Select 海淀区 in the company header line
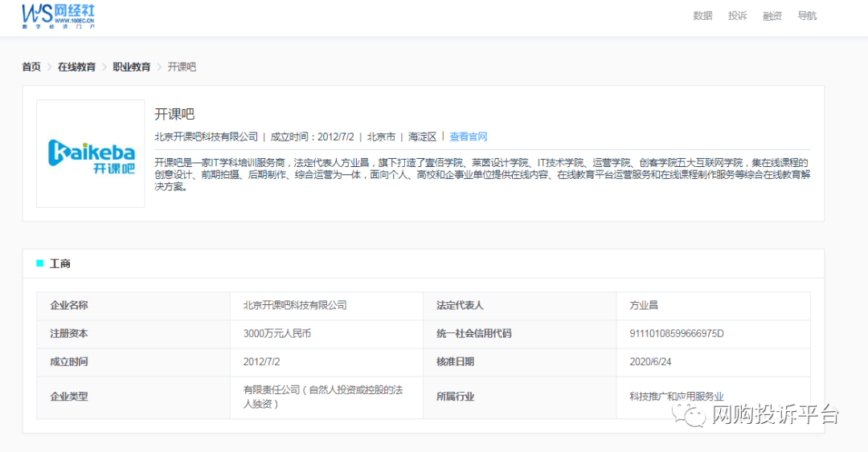Image resolution: width=868 pixels, height=452 pixels. coord(423,136)
